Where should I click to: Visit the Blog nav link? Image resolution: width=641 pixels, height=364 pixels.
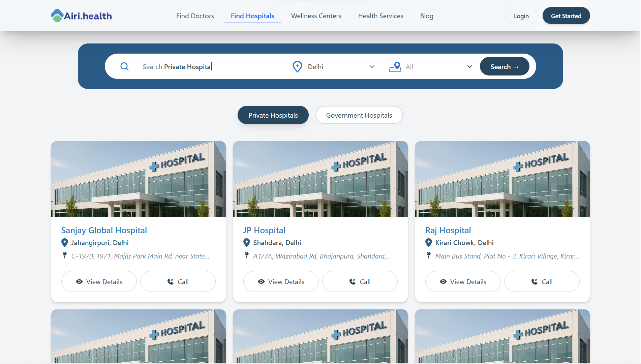(427, 16)
